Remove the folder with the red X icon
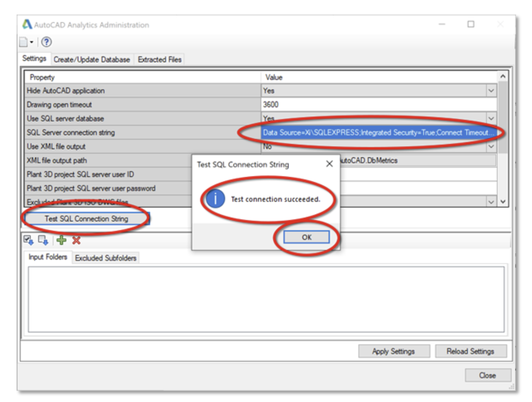 click(x=76, y=240)
